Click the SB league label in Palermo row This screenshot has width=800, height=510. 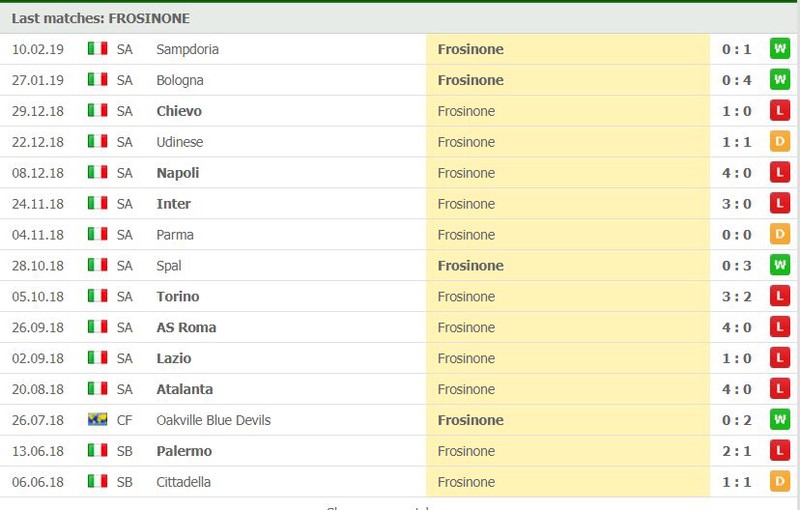click(x=124, y=451)
